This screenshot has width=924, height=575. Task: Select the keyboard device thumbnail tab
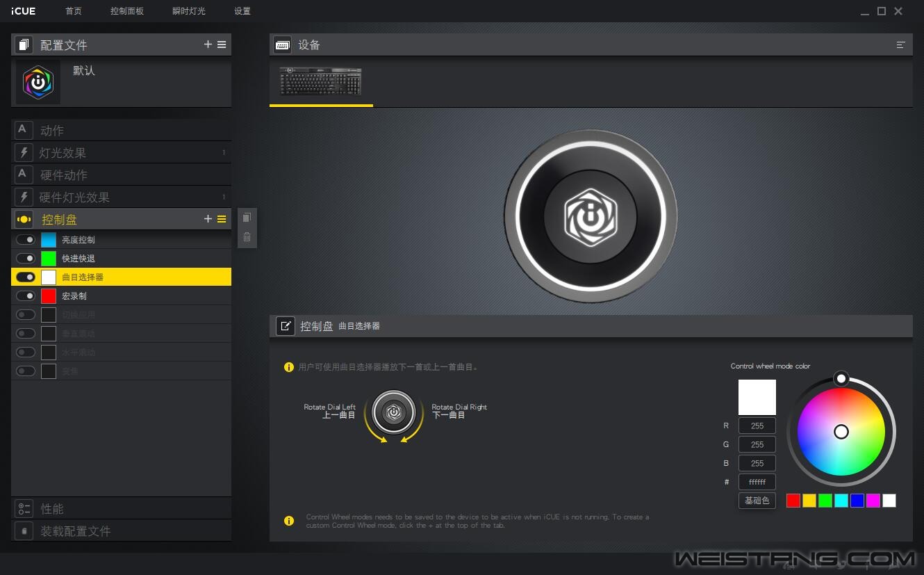point(321,81)
